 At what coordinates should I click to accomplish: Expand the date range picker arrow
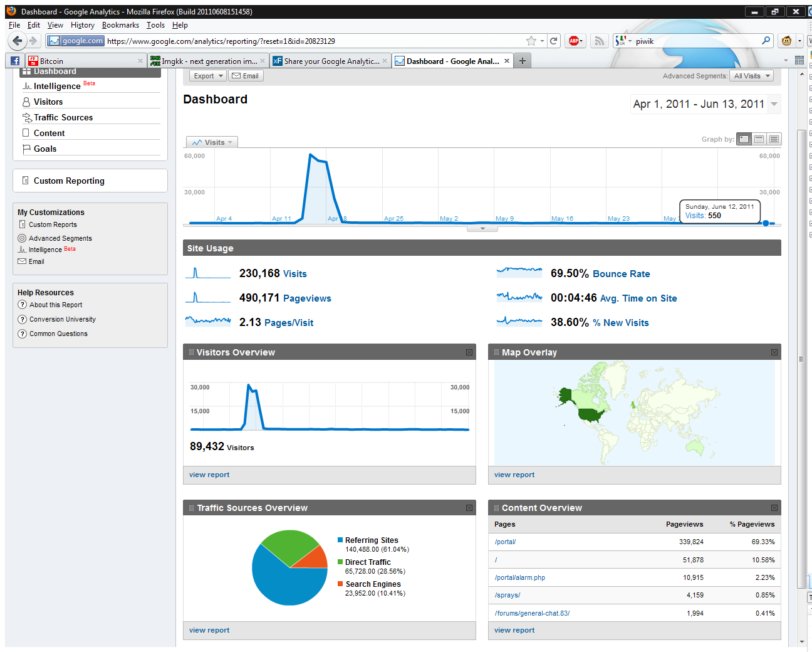point(774,104)
